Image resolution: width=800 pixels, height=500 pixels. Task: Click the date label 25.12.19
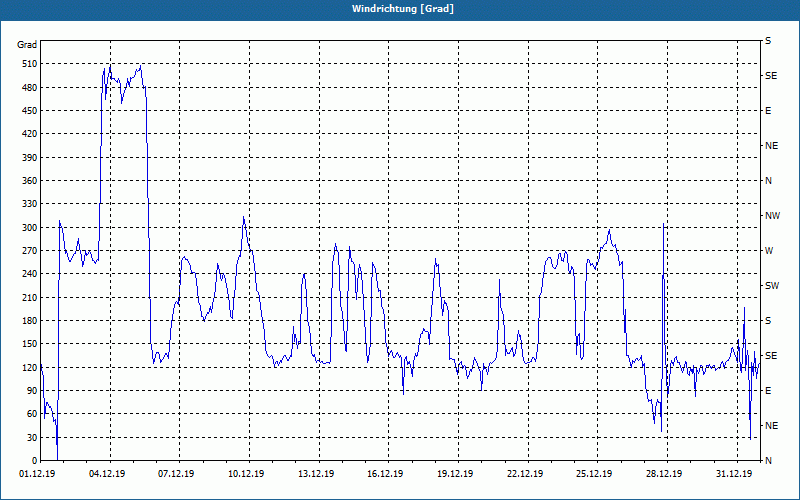coord(594,474)
